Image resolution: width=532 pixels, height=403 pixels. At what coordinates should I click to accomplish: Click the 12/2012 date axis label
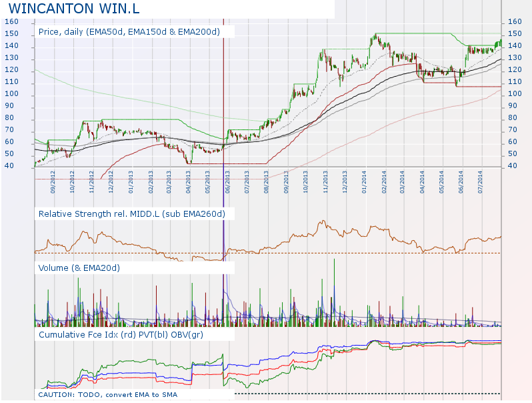coord(111,182)
